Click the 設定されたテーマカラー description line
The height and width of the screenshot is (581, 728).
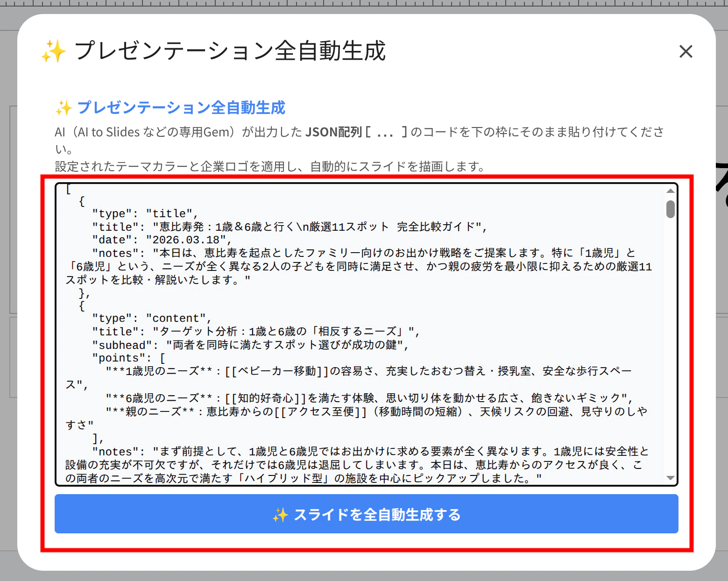271,166
